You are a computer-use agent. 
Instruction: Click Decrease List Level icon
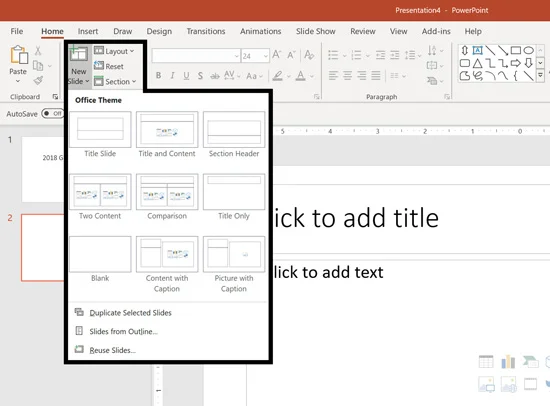click(x=380, y=55)
